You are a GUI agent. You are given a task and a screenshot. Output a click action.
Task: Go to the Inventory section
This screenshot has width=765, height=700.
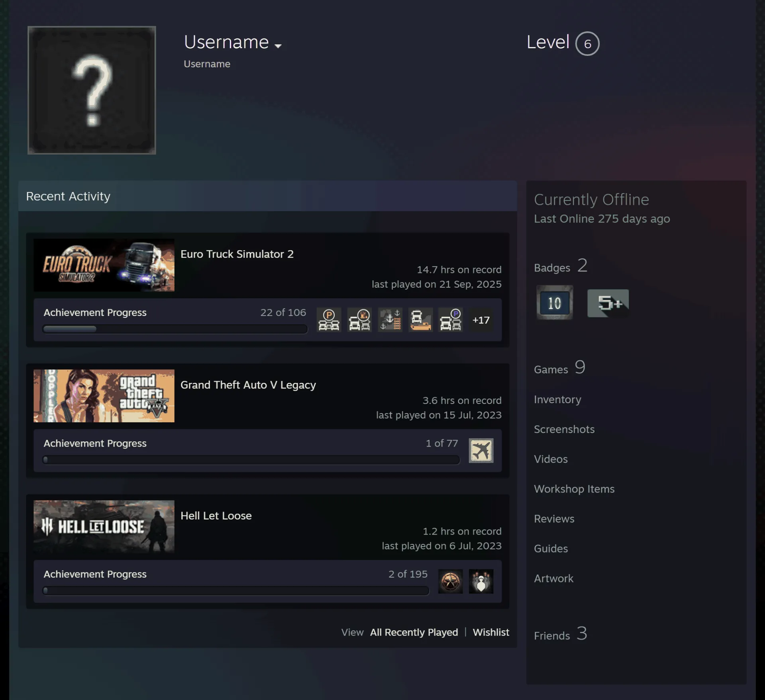click(557, 399)
